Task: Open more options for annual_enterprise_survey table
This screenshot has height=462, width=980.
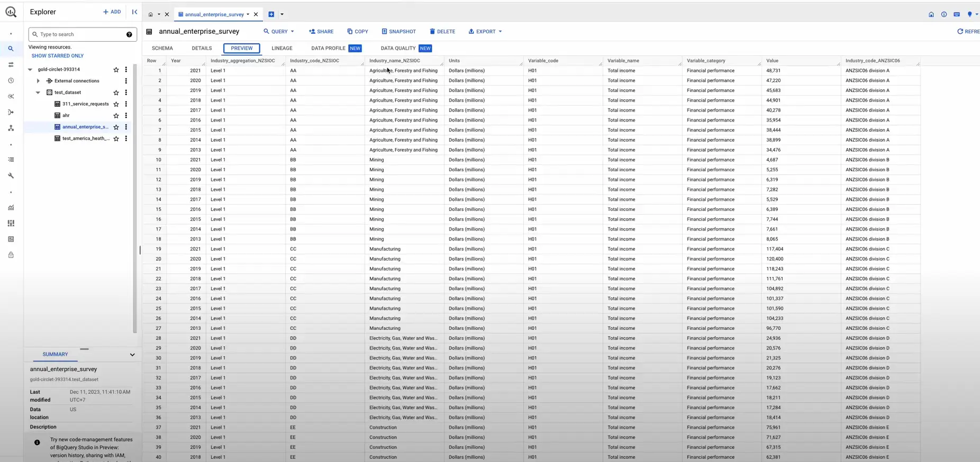Action: [126, 127]
